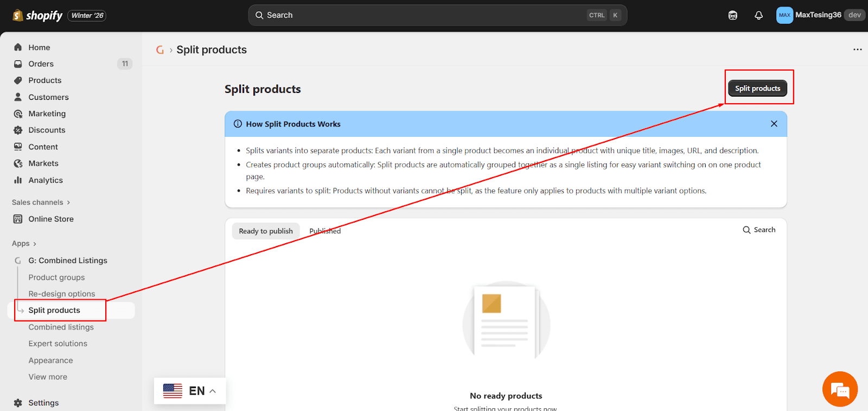Screen dimensions: 868x411
Task: Click the Marketing target icon
Action: pyautogui.click(x=18, y=113)
